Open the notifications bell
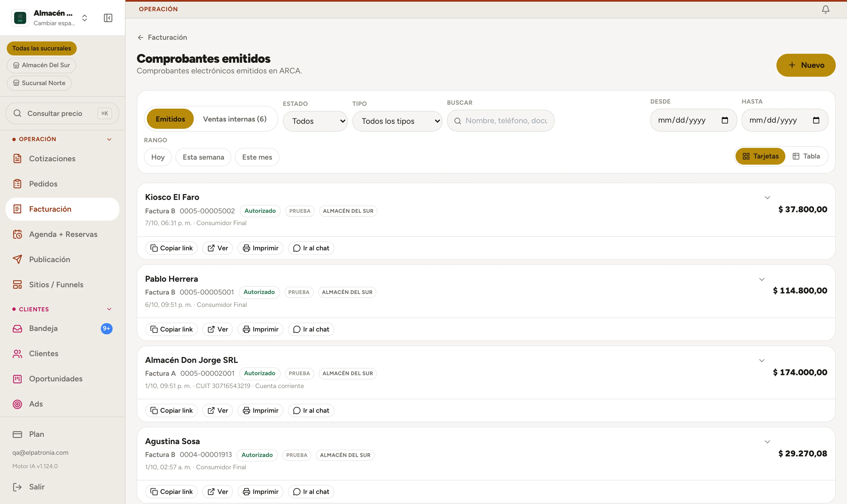Screen dimensions: 847x504 pyautogui.click(x=825, y=9)
